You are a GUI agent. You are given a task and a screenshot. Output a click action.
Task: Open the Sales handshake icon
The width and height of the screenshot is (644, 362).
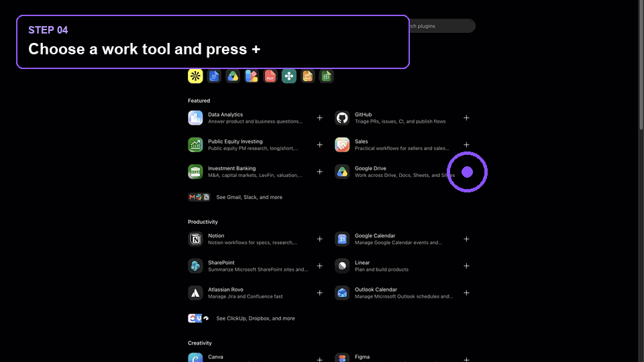coord(342,145)
